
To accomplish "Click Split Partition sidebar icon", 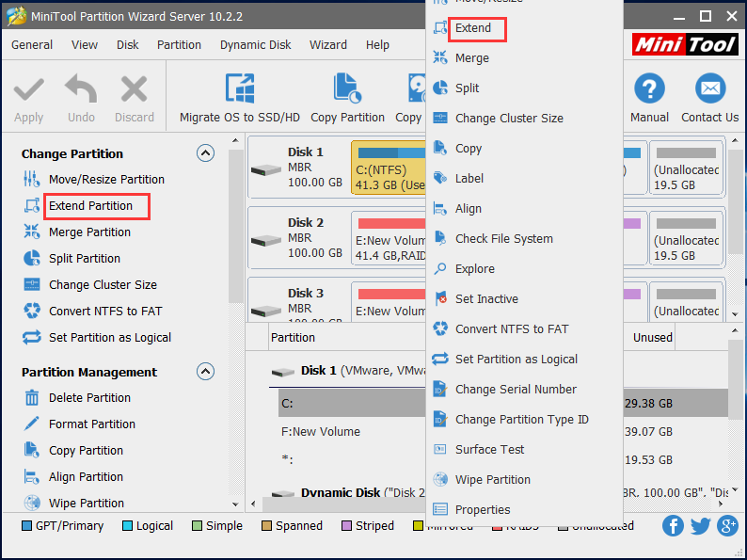I will pyautogui.click(x=31, y=258).
